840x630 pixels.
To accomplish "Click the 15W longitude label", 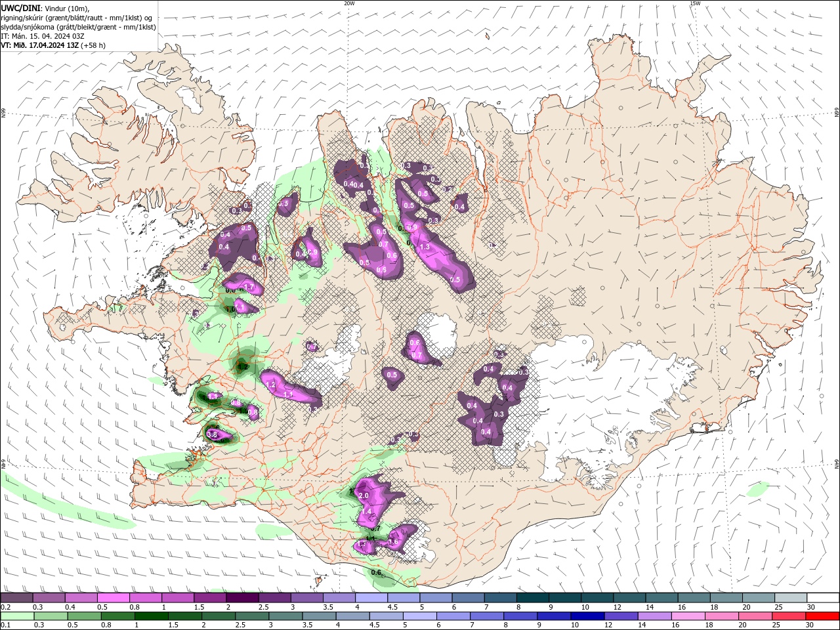I will click(x=695, y=3).
